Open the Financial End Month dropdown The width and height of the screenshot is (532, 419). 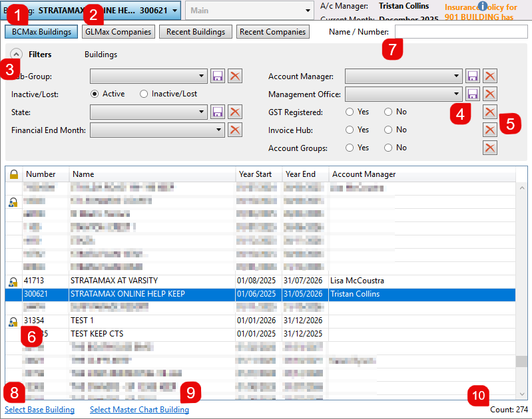(157, 130)
